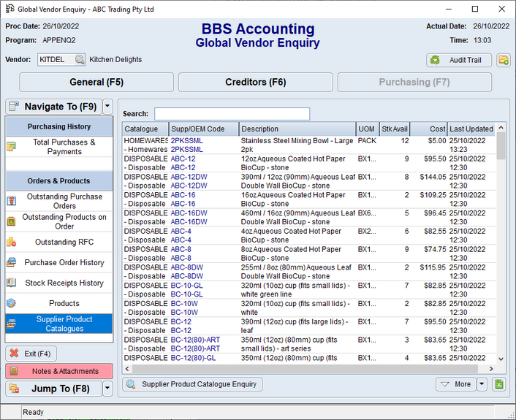516x420 pixels.
Task: Expand the Jump To dropdown arrow
Action: click(107, 389)
